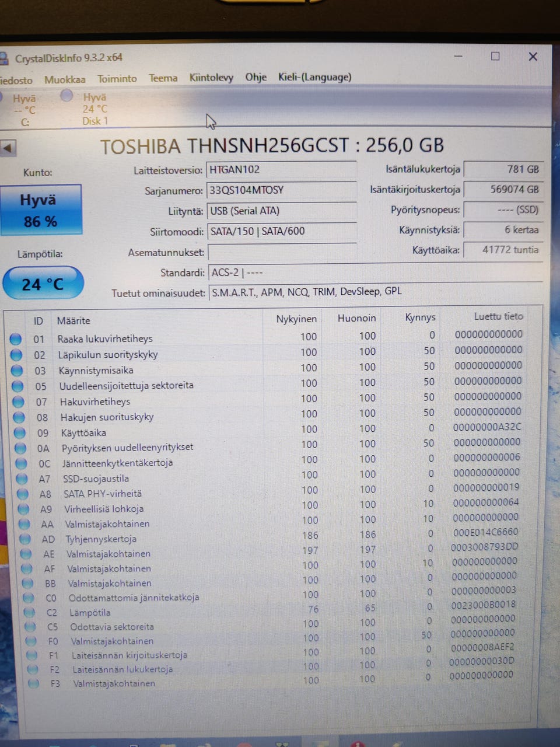Click raw value 00000000030D

pyautogui.click(x=482, y=661)
